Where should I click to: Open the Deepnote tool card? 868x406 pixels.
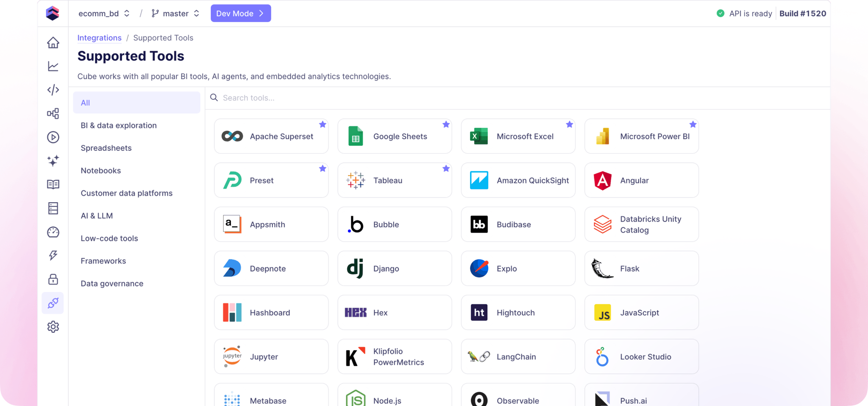(271, 268)
